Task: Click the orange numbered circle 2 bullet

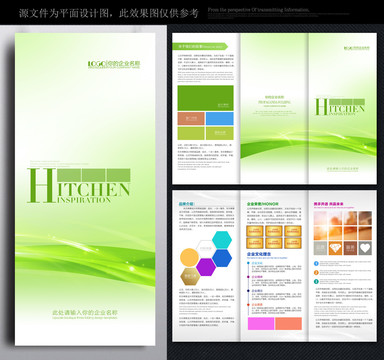Action: [x=316, y=272]
